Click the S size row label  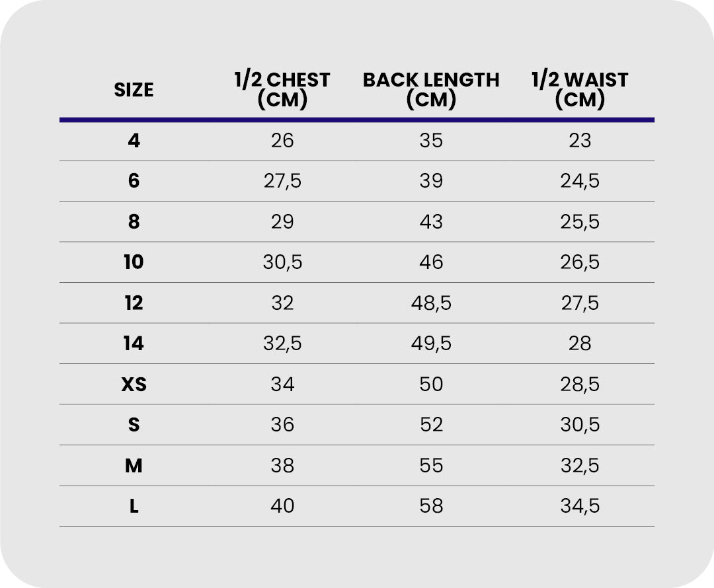134,425
